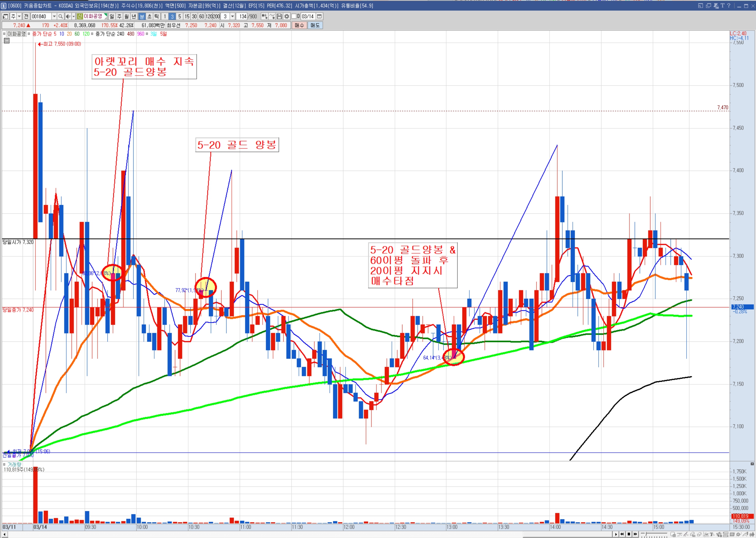Select the 15 minute interval tab
Screen dimensions: 756x538
click(187, 16)
